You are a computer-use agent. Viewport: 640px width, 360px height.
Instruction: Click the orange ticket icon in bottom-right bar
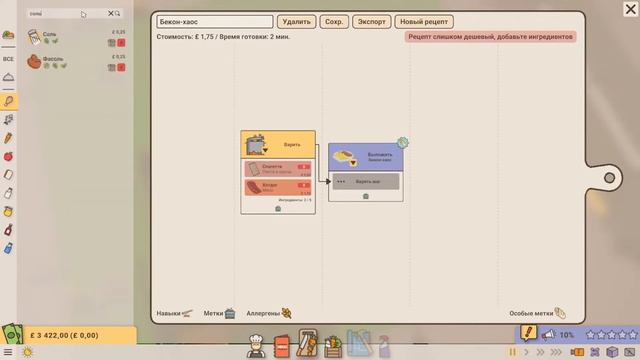577,352
